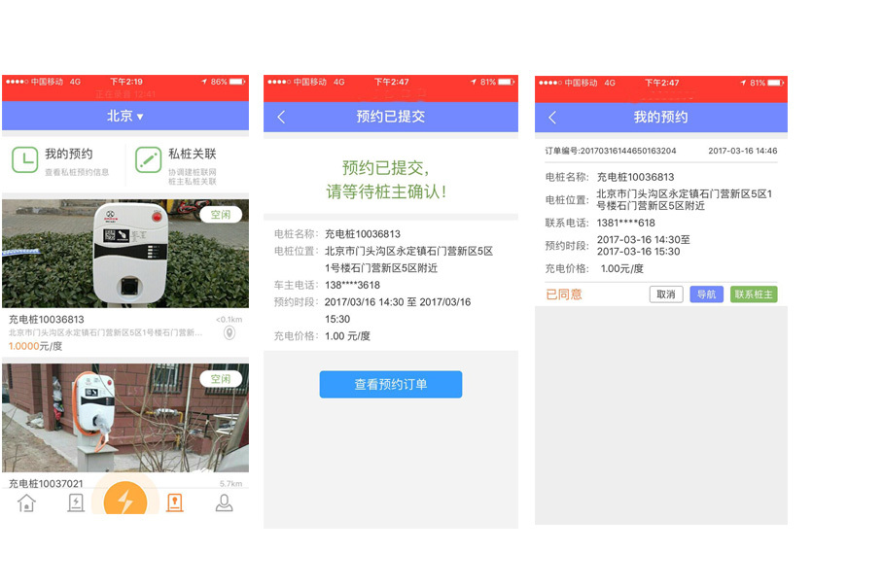Click the 导航 button
This screenshot has width=883, height=588.
click(706, 294)
